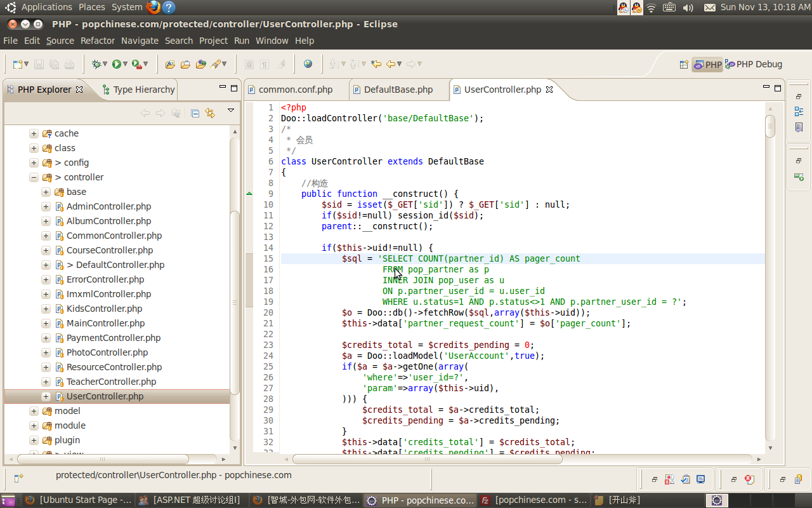This screenshot has height=508, width=812.
Task: Open the Outline fast view icon
Action: 799,111
